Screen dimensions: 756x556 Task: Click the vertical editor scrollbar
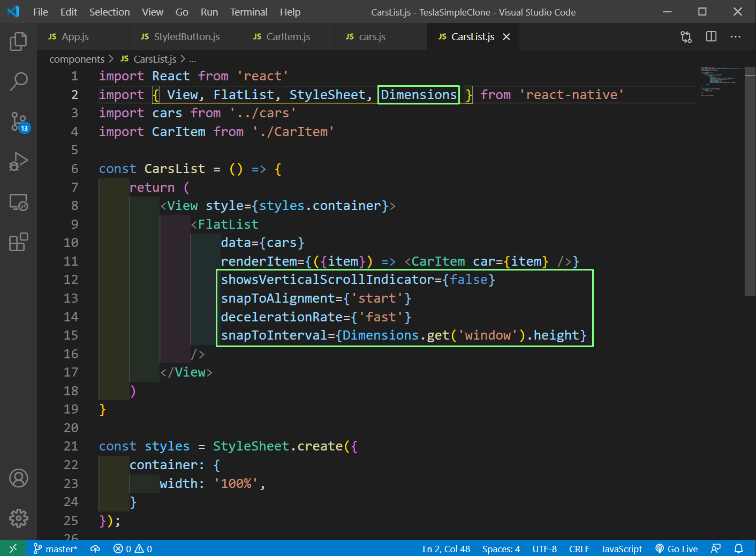[x=750, y=182]
